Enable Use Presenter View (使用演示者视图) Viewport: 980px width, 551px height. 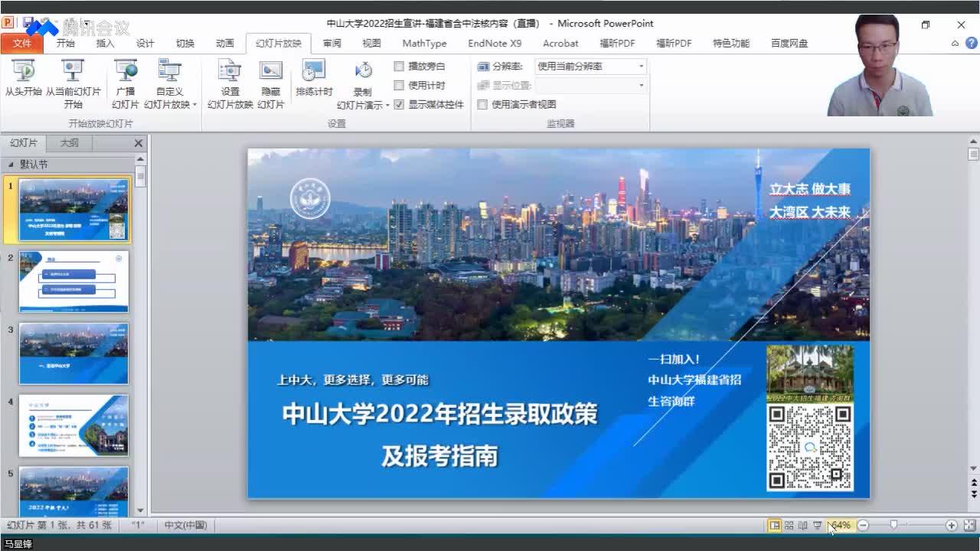[482, 105]
